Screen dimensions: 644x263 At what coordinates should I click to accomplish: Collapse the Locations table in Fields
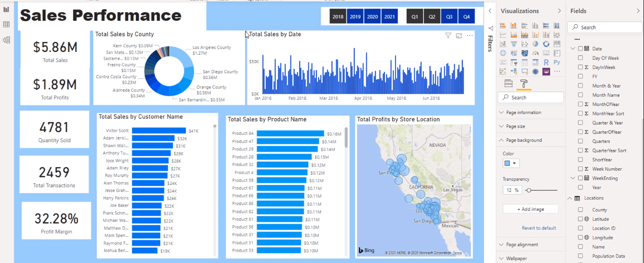tap(570, 198)
